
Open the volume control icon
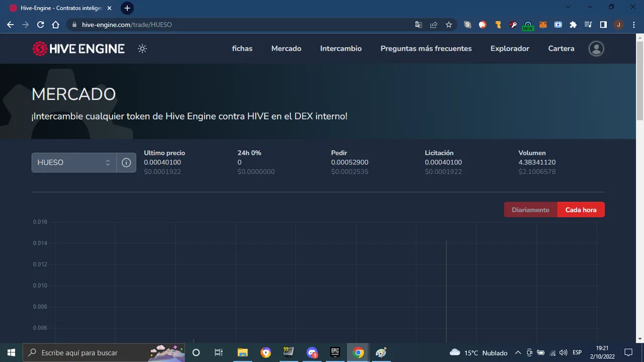tap(563, 352)
